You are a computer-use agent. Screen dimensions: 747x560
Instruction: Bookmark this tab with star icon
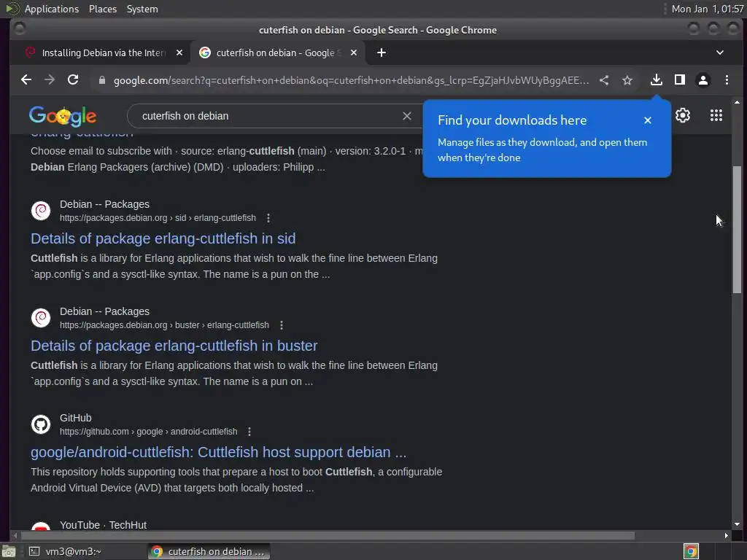pyautogui.click(x=627, y=80)
